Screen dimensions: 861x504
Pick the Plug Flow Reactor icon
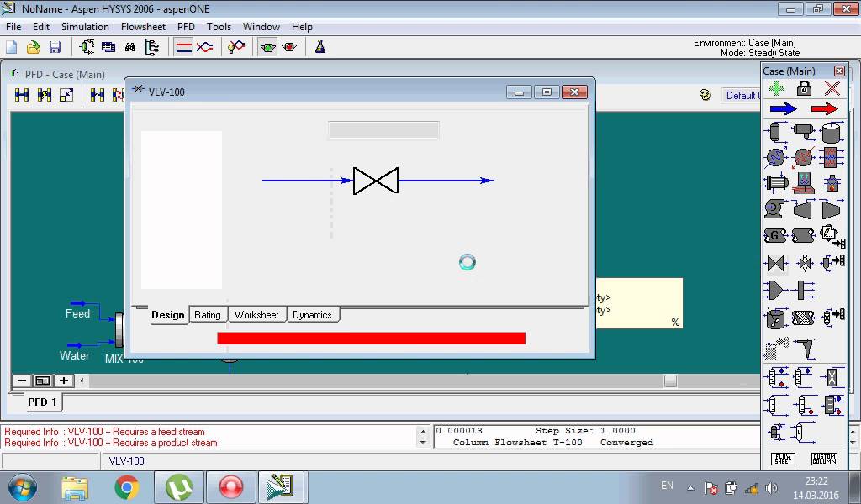pyautogui.click(x=803, y=318)
